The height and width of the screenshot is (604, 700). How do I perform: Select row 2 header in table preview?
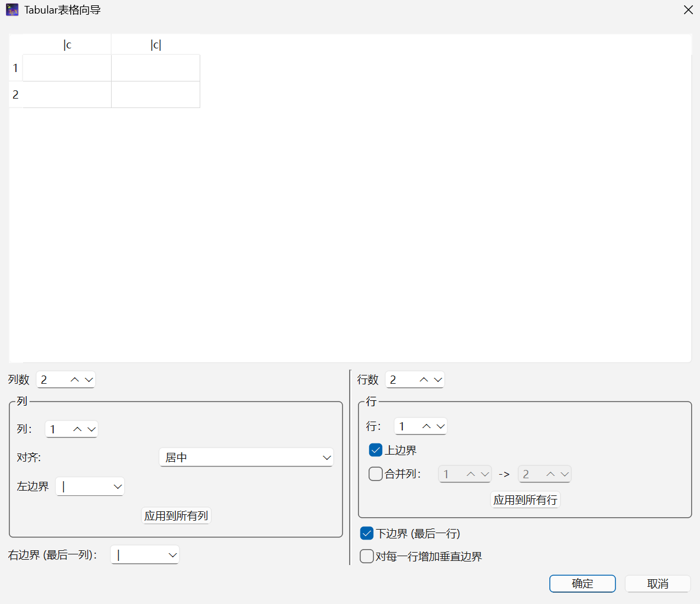pos(15,94)
